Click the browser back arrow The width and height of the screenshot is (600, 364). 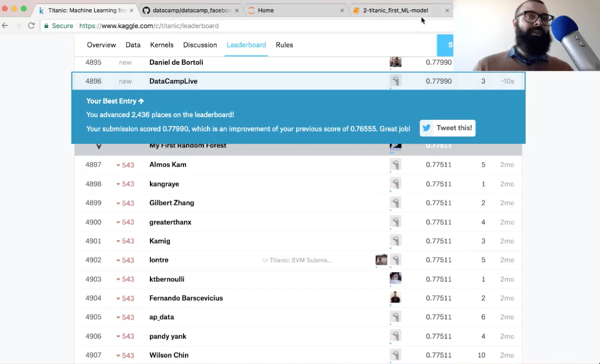click(5, 25)
